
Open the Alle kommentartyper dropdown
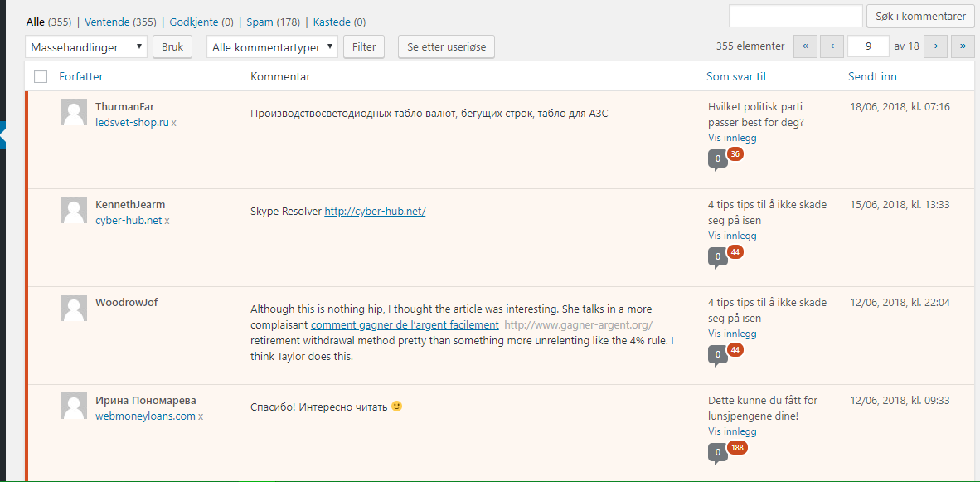coord(273,47)
